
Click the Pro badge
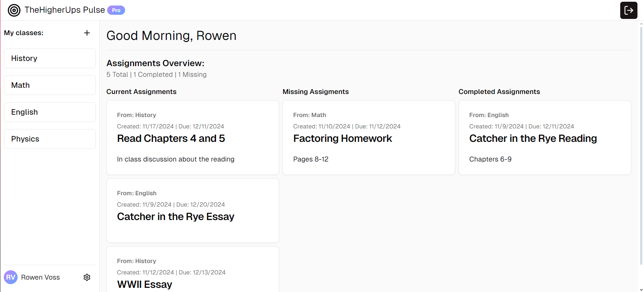[x=116, y=10]
